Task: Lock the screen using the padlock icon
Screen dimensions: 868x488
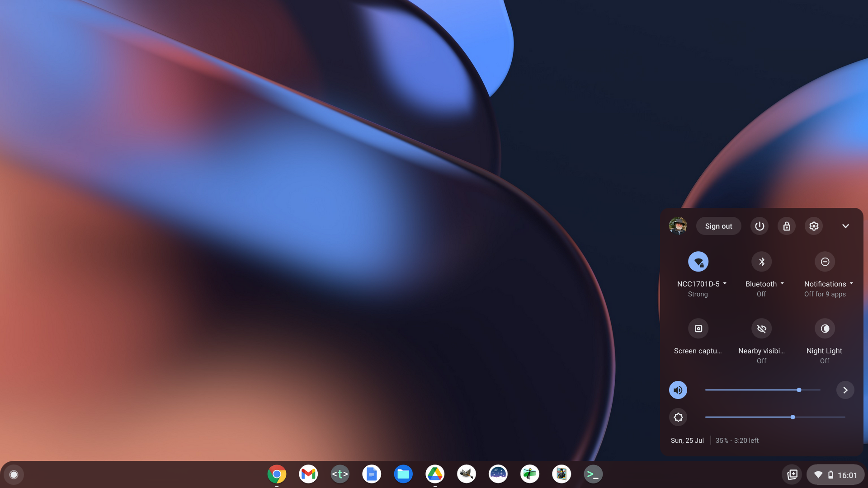Action: (x=786, y=226)
